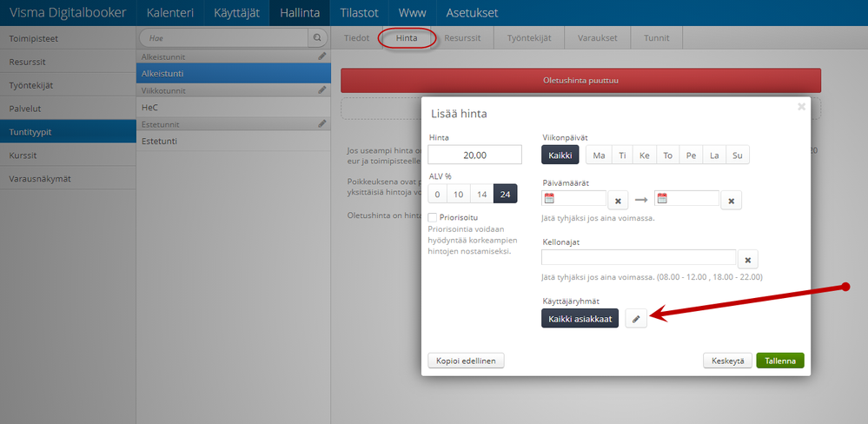Open the Kalenteri top menu

pyautogui.click(x=170, y=13)
